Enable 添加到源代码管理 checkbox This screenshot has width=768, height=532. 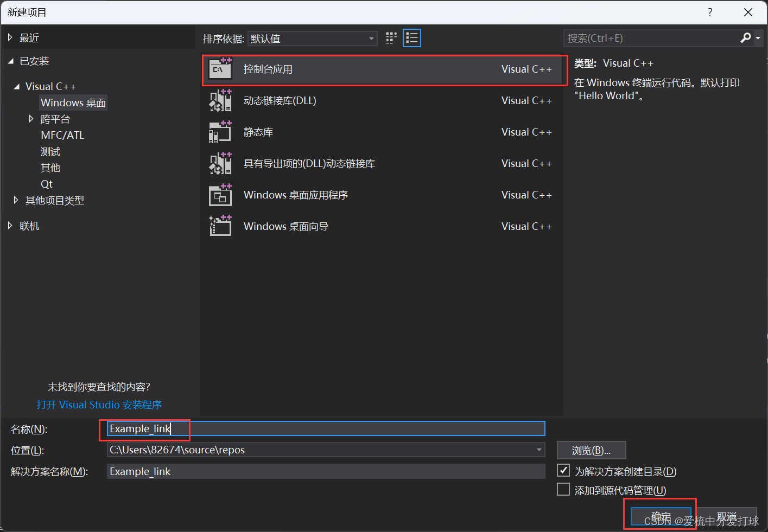[x=563, y=489]
